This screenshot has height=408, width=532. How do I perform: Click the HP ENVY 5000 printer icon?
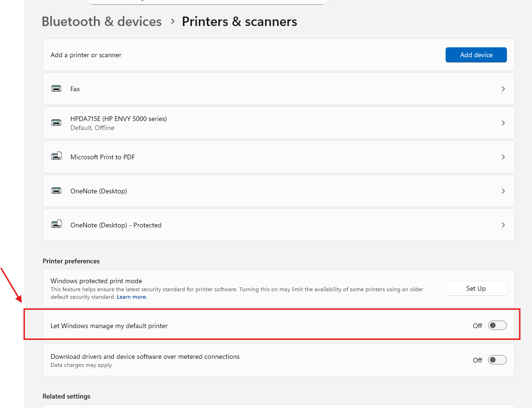(56, 123)
